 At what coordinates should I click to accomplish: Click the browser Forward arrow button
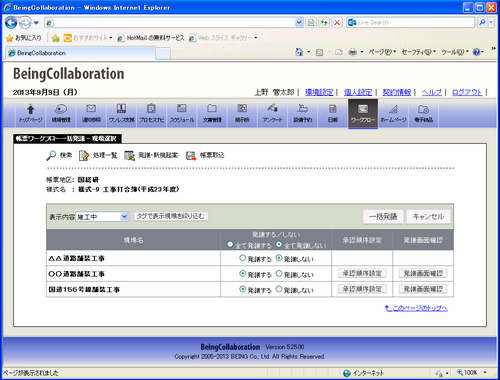coord(25,23)
